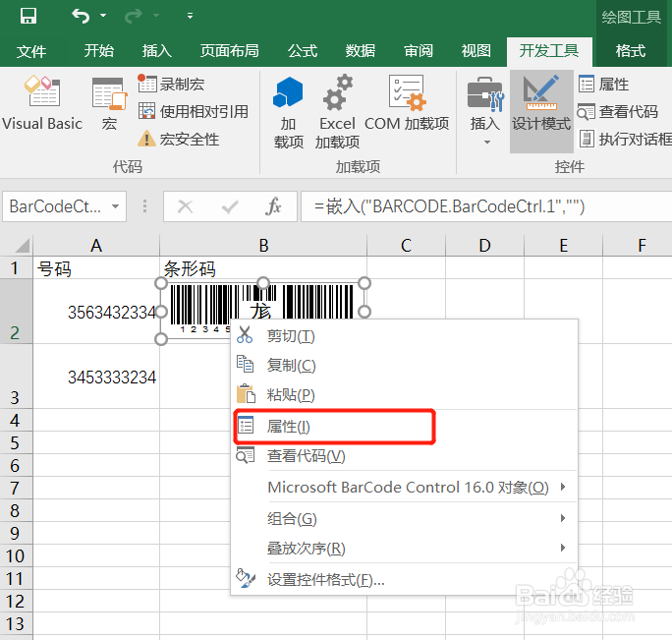Screen dimensions: 672x640
Task: Click 录制宏 record macro
Action: [171, 85]
